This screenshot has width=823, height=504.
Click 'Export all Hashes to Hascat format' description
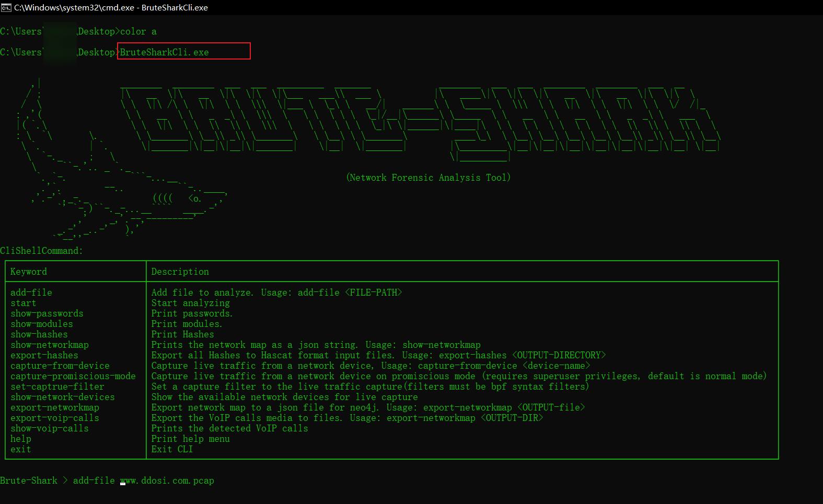[x=379, y=355]
